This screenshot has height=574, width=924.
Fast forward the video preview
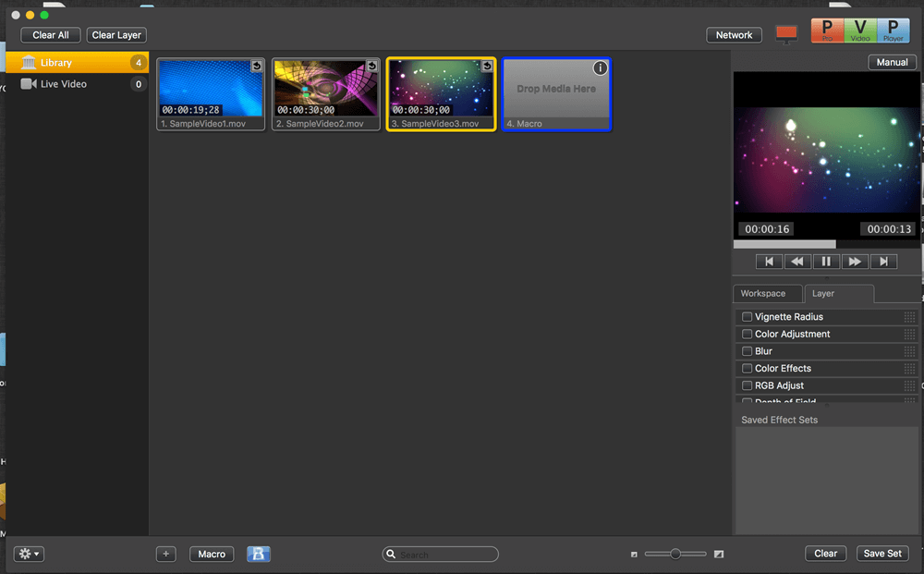[855, 261]
